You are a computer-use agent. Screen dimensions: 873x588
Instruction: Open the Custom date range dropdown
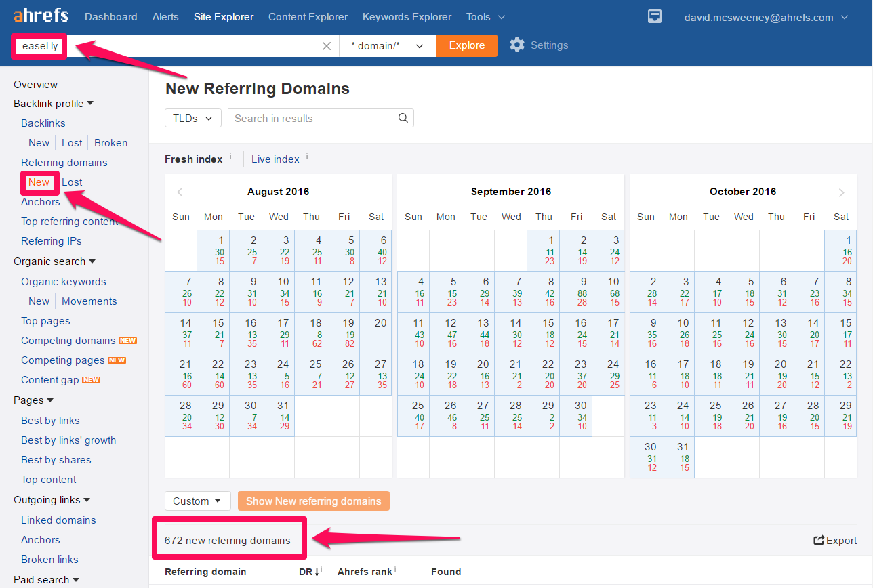(198, 501)
